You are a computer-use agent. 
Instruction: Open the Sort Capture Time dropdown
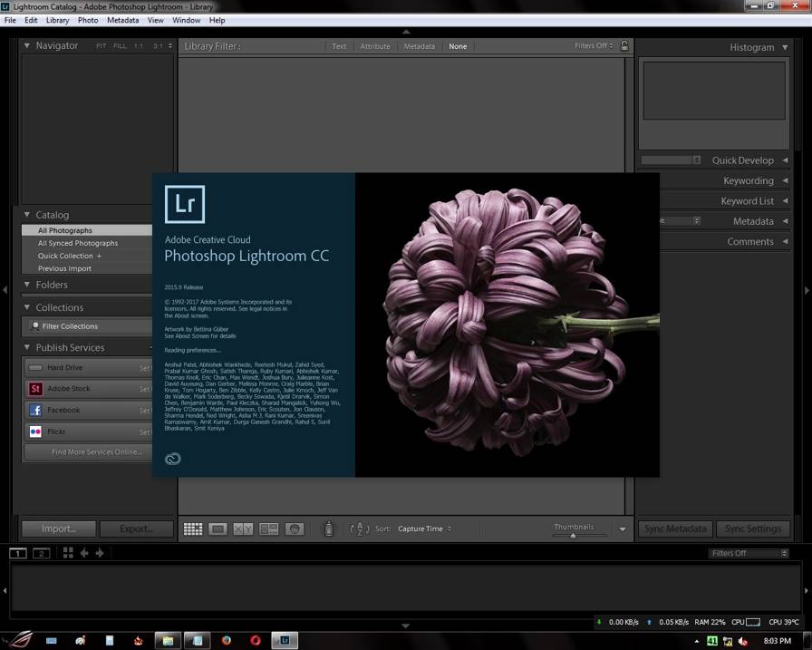point(424,529)
